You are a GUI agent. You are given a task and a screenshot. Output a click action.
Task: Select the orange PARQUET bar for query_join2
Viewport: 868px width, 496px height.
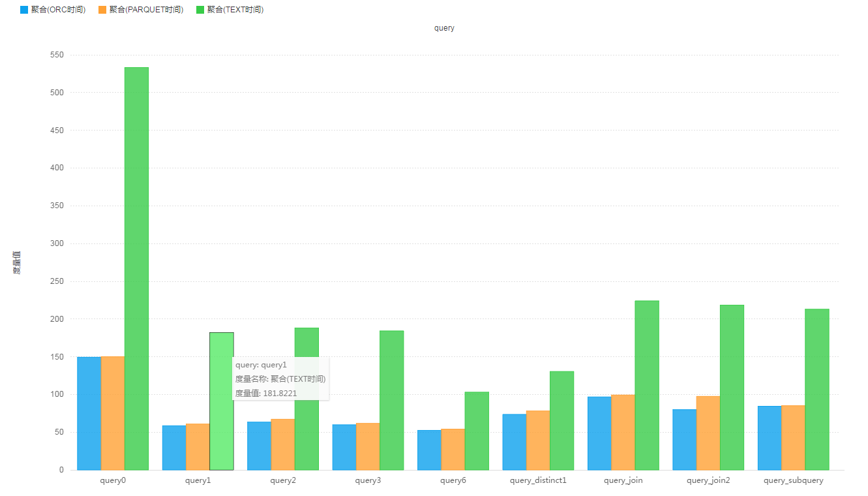(708, 433)
